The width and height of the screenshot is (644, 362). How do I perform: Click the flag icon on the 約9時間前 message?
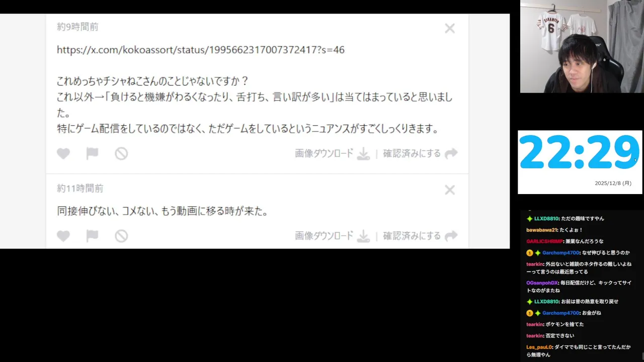tap(92, 153)
